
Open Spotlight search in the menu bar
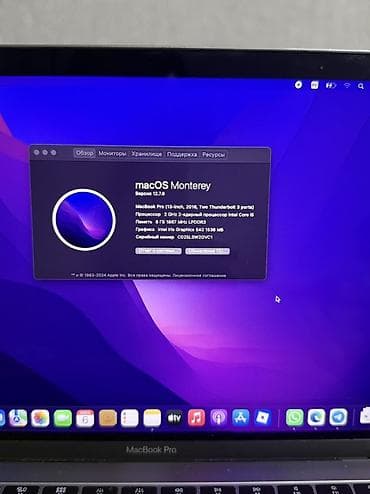point(361,86)
